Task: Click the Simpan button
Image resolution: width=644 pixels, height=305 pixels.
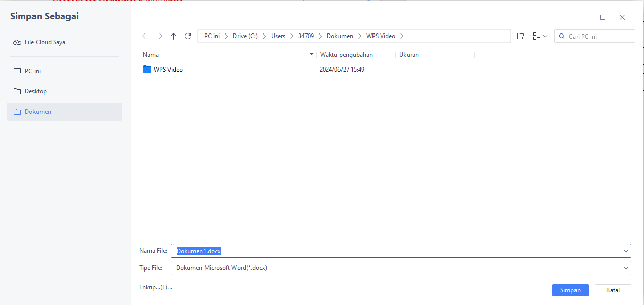Action: pos(570,290)
